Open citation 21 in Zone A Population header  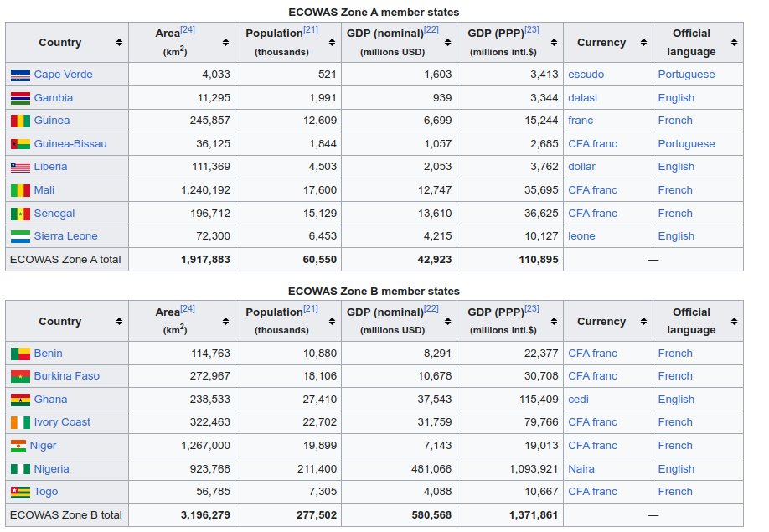pos(311,30)
